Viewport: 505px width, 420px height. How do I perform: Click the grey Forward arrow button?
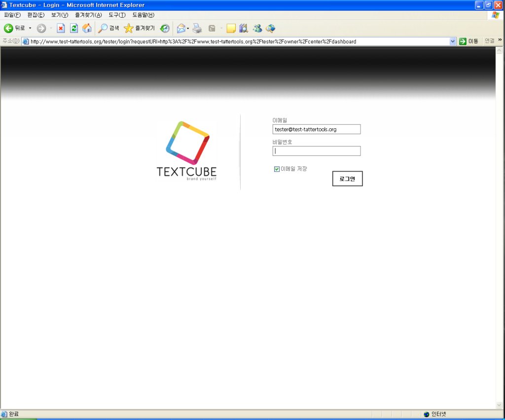(x=41, y=28)
